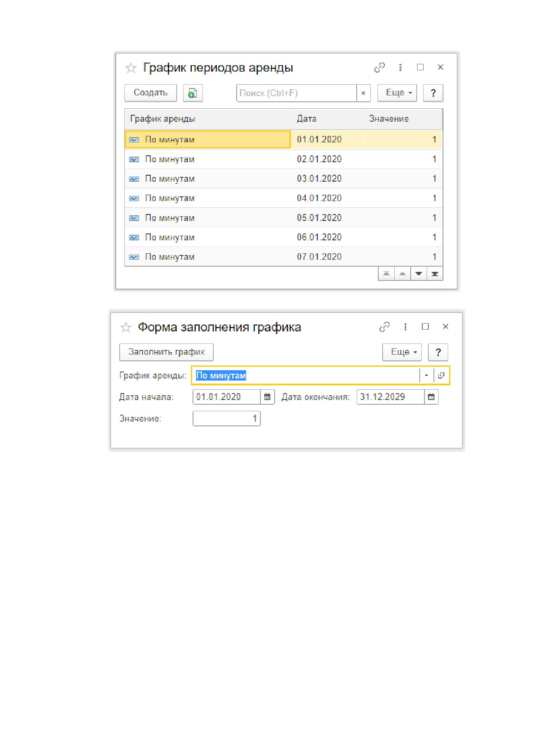This screenshot has width=535, height=756.
Task: Click value 1 in 05.01.2020 row
Action: [x=434, y=218]
